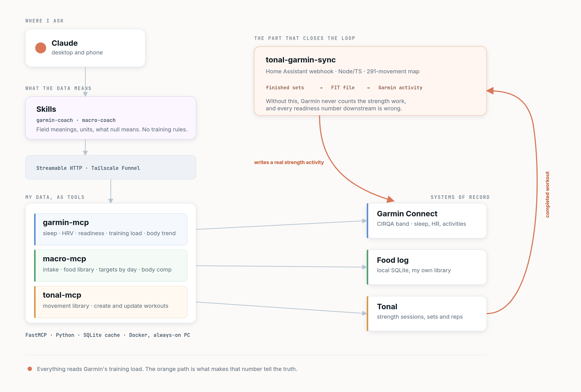
Task: Select the "MY DATA, AS TOOLS" label
Action: coord(55,197)
